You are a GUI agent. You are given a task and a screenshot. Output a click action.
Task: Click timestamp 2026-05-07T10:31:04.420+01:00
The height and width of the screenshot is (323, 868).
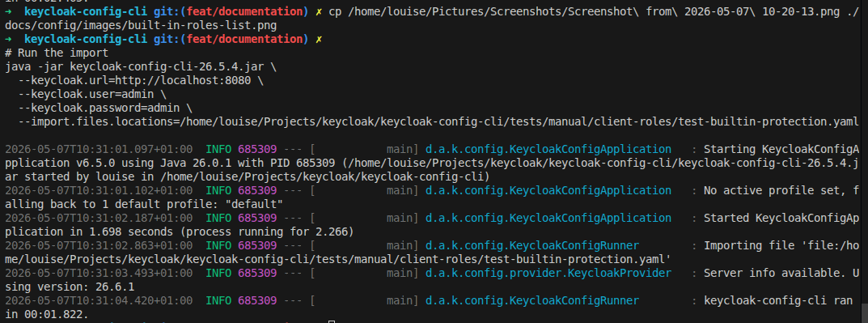[99, 300]
